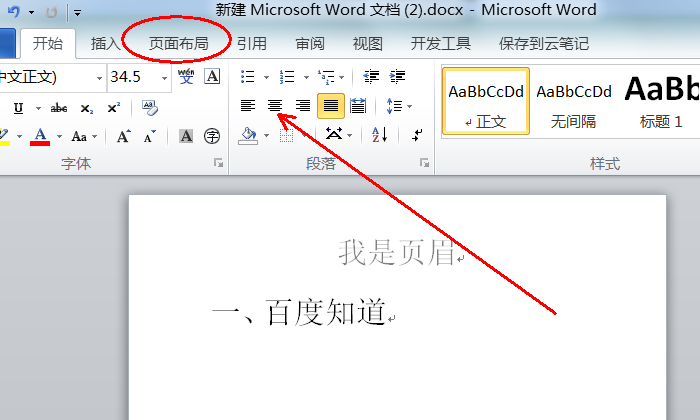Image resolution: width=700 pixels, height=420 pixels.
Task: Toggle show paragraph marks icon
Action: [417, 135]
